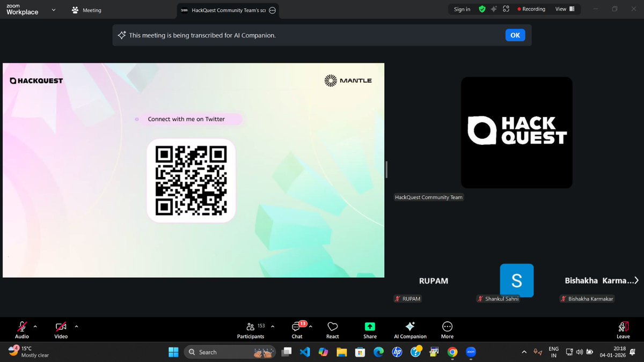The image size is (644, 362).
Task: Click the HackQuest logo on the slide
Action: [36, 80]
